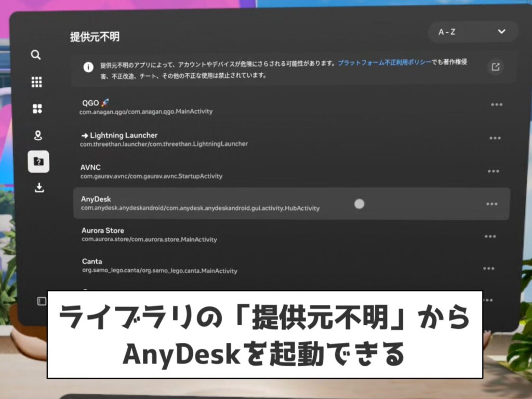Image resolution: width=532 pixels, height=399 pixels.
Task: Open the three-dot menu for AVNC
Action: pos(494,171)
